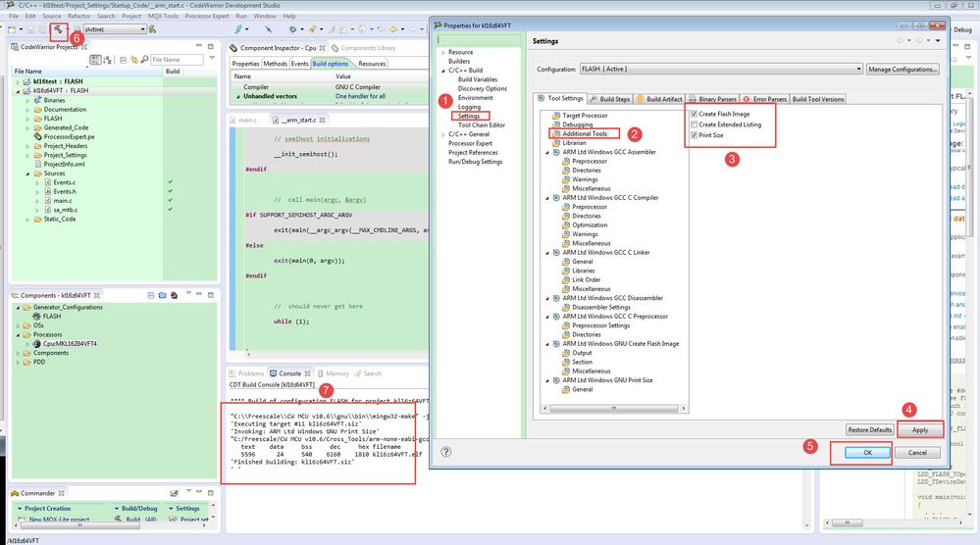This screenshot has height=545, width=980.
Task: Switch to the main.c editor tab
Action: pos(243,120)
